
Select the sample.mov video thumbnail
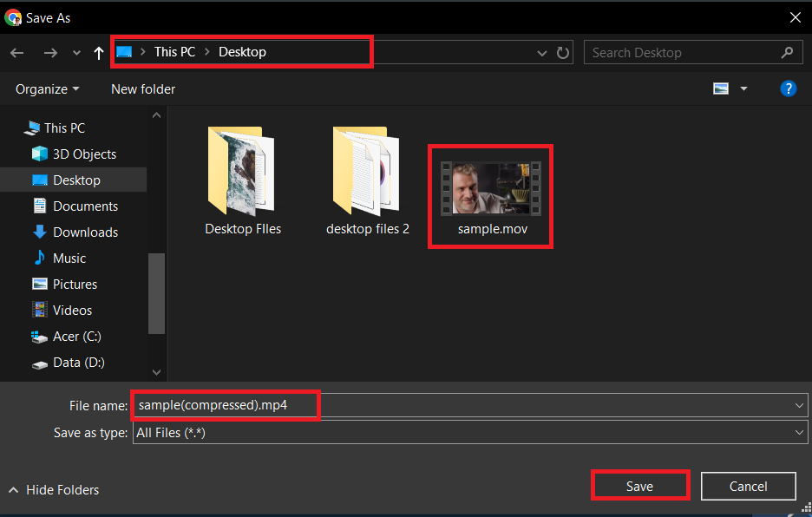click(490, 187)
